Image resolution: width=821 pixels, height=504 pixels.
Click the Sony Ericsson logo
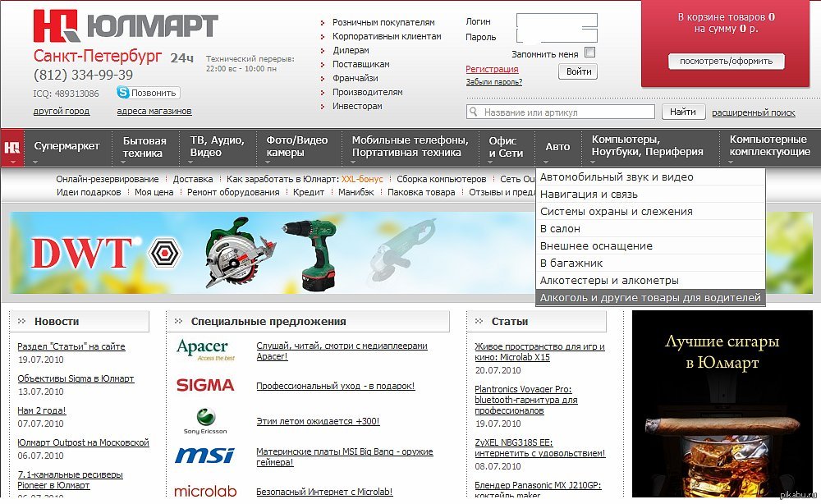point(204,420)
